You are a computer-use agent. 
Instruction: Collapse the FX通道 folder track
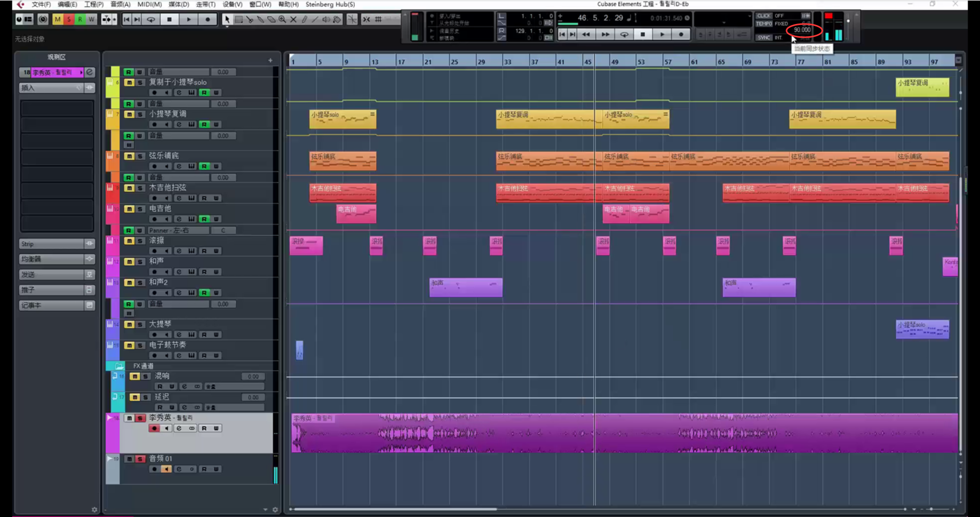pyautogui.click(x=119, y=366)
